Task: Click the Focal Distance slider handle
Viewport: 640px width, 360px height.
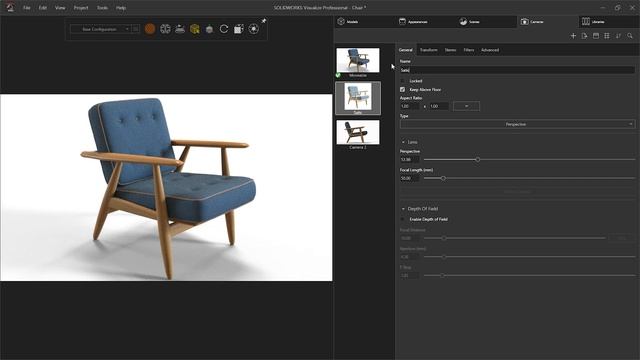Action: click(444, 238)
